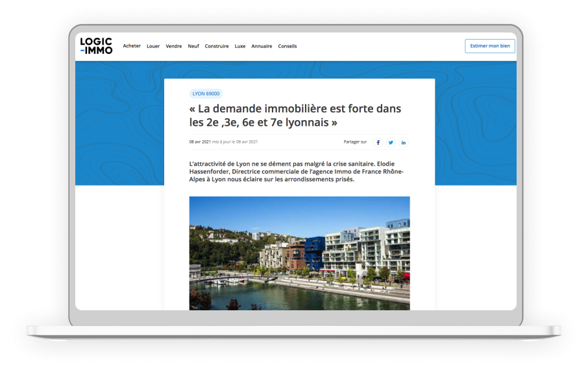Click the 08 avr 2021 publication date
Screen dimensions: 588x370
pos(200,142)
